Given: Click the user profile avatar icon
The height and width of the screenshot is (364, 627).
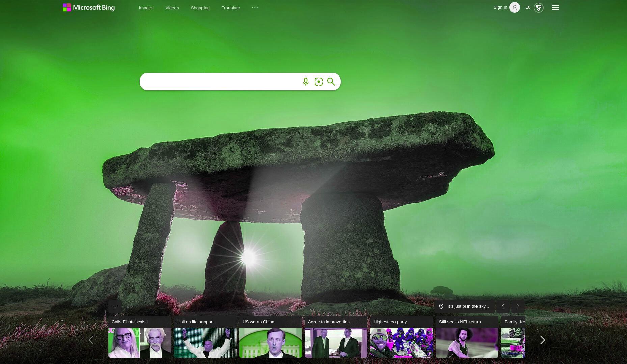Looking at the screenshot, I should [x=515, y=7].
